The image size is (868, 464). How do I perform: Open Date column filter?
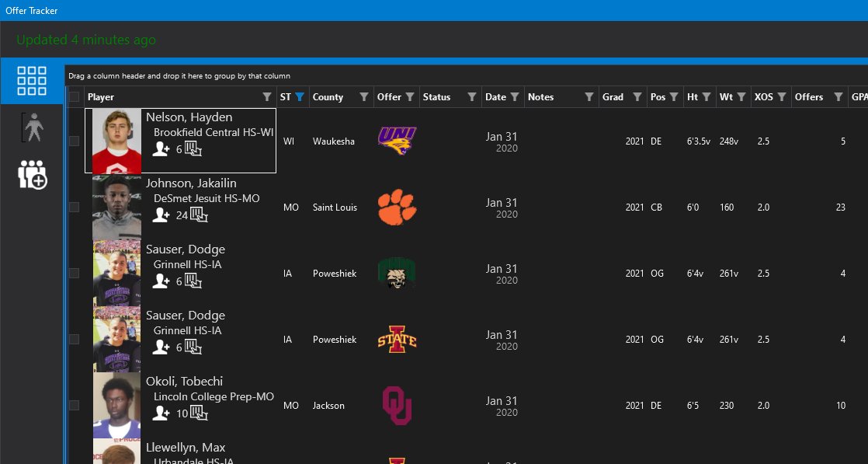coord(514,97)
